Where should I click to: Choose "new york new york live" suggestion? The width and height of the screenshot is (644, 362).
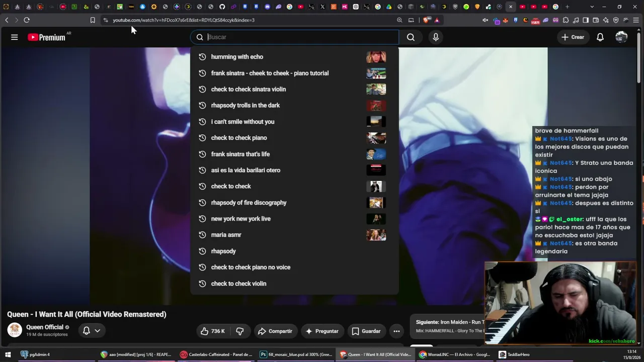click(x=294, y=219)
